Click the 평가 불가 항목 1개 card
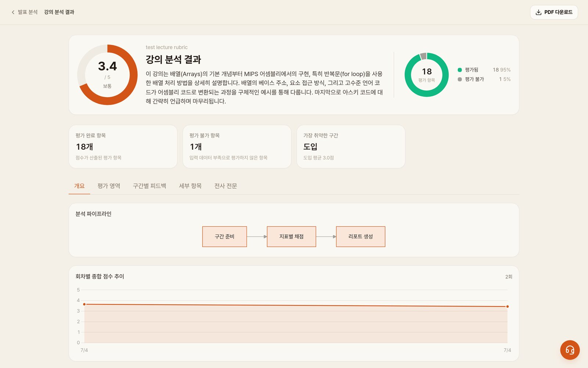This screenshot has width=588, height=368. click(x=237, y=146)
